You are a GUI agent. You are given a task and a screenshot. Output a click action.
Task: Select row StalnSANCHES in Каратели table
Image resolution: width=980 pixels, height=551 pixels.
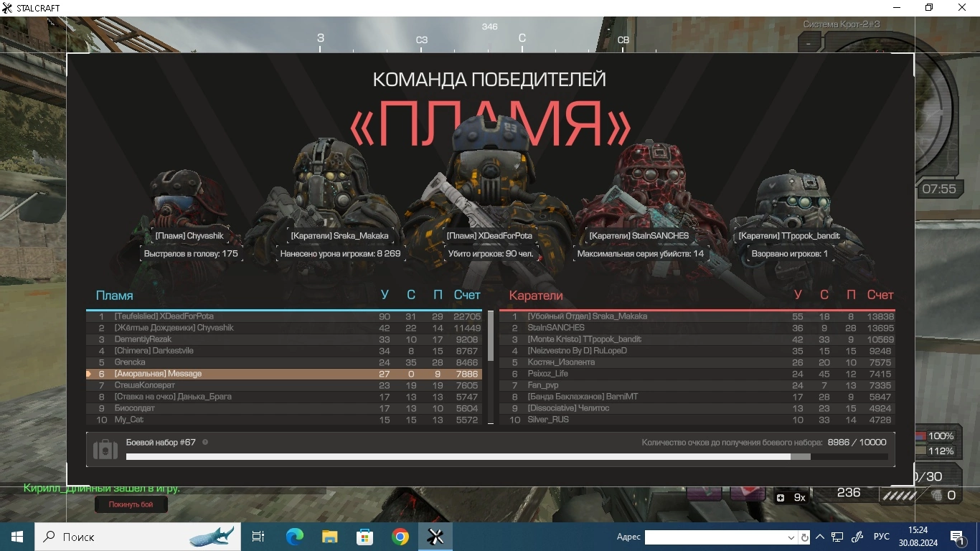coord(697,328)
